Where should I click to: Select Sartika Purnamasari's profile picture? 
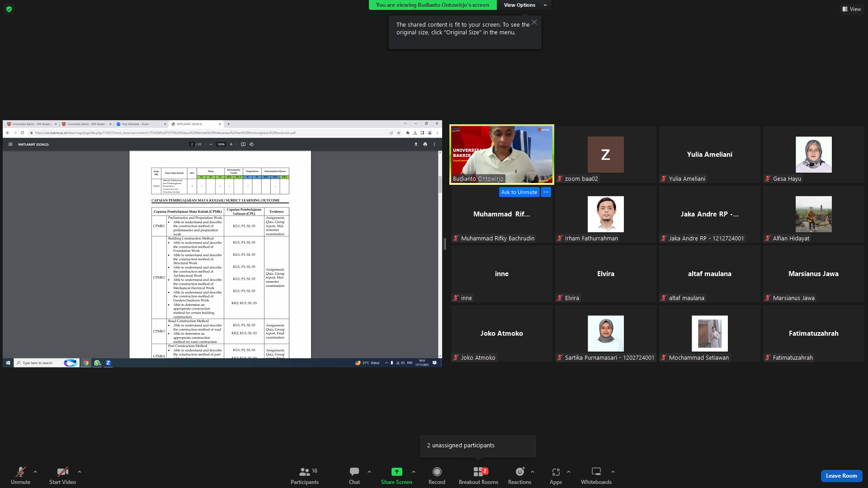[x=606, y=333]
